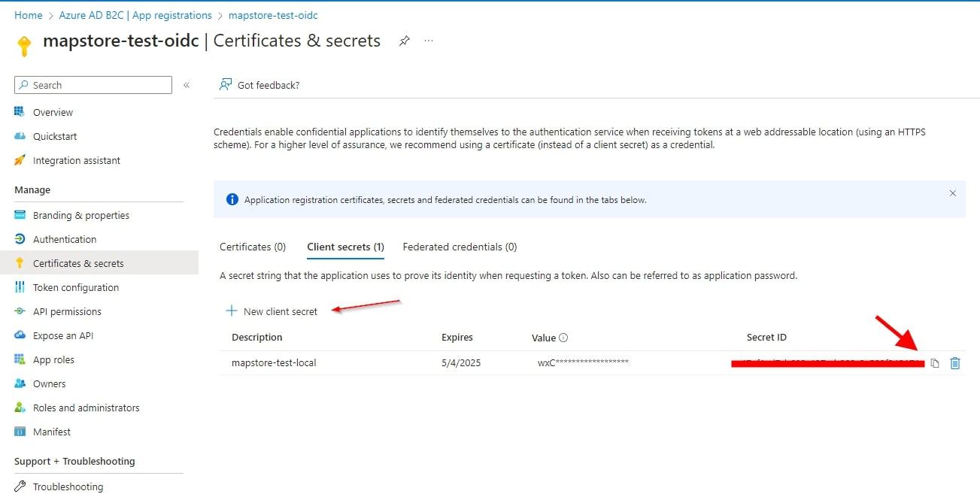The image size is (980, 494).
Task: Select the Client secrets tab
Action: coord(345,247)
